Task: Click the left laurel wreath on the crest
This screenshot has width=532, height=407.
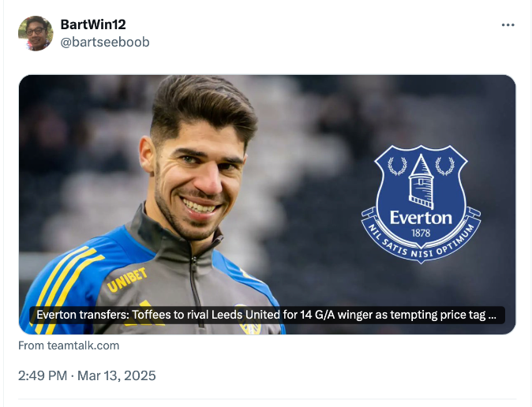Action: pyautogui.click(x=396, y=167)
